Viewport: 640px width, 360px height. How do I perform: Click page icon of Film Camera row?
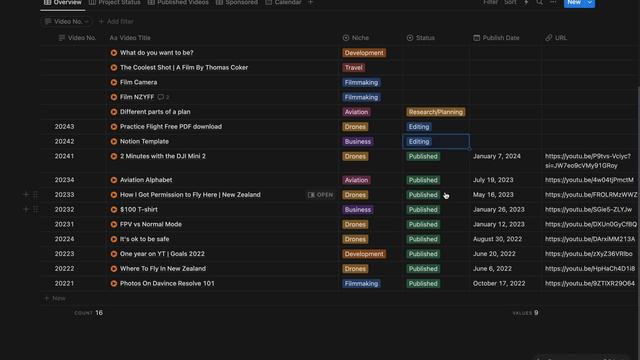(x=114, y=82)
